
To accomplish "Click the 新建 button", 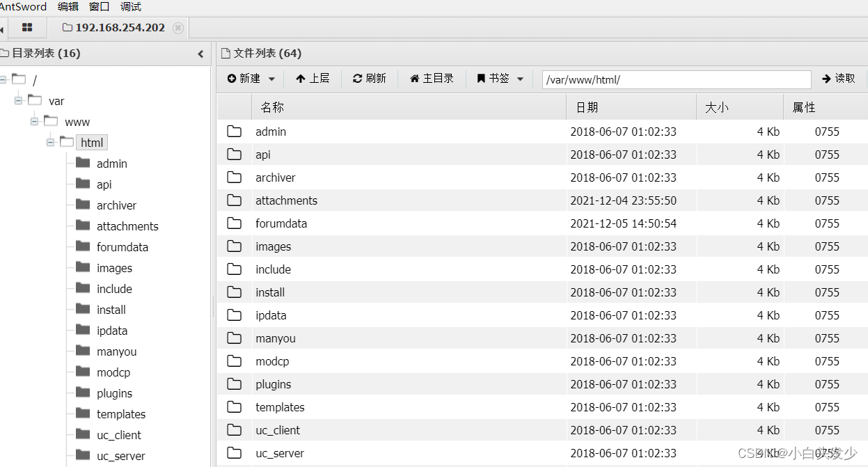I will point(244,79).
